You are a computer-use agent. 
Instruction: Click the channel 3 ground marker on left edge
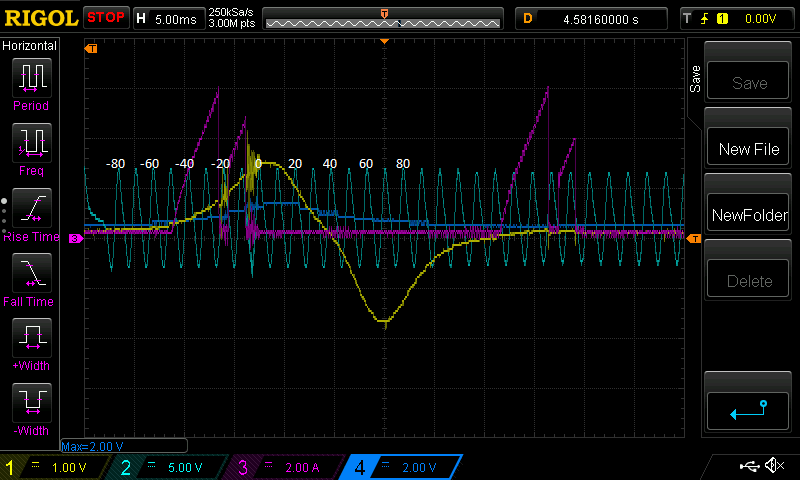point(76,238)
